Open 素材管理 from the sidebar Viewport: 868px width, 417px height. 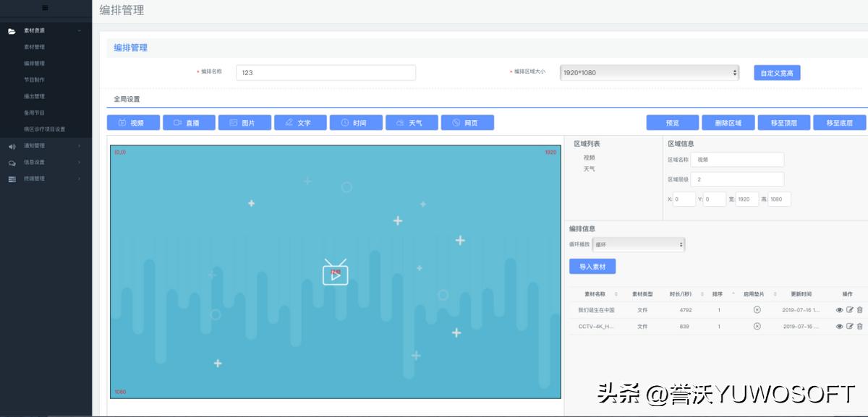point(35,46)
